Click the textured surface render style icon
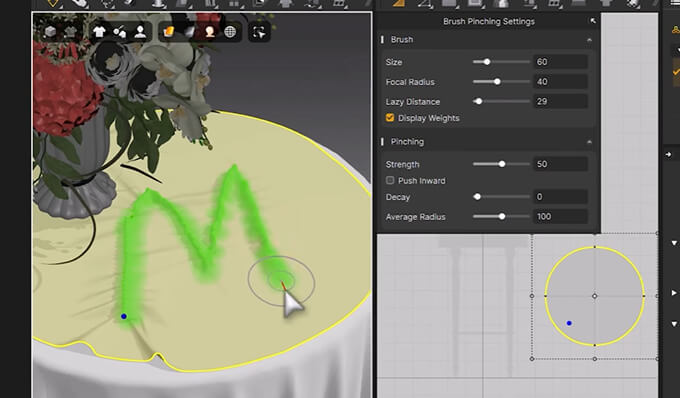The width and height of the screenshot is (680, 398). point(169,32)
